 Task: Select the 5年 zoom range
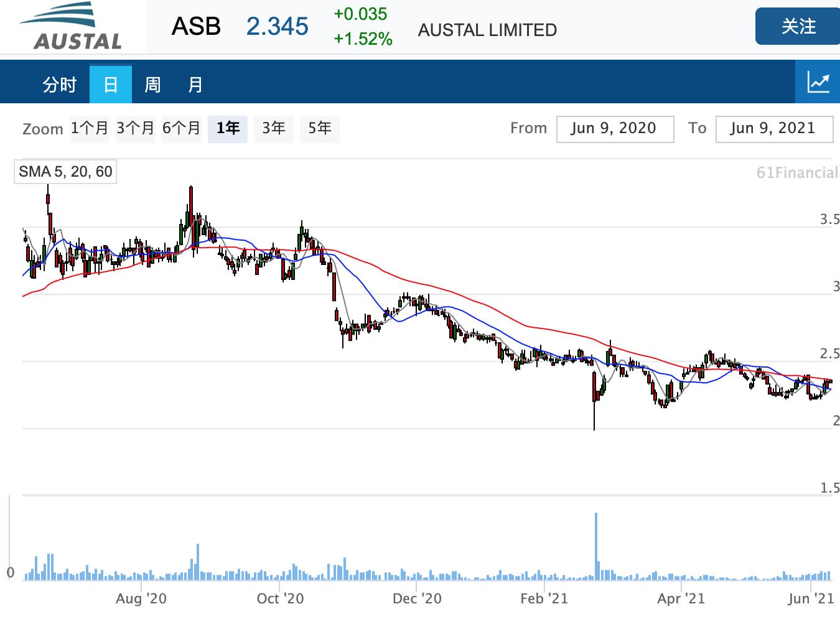tap(320, 129)
